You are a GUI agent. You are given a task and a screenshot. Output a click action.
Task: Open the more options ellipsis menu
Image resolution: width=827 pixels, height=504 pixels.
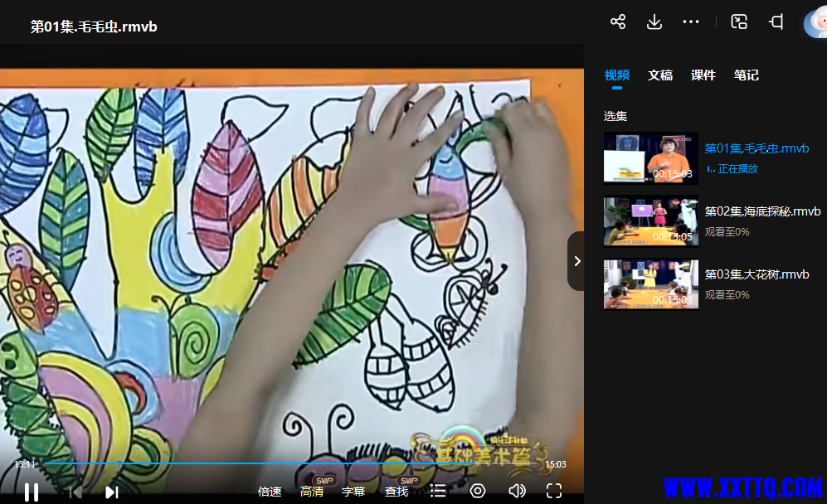click(x=690, y=22)
